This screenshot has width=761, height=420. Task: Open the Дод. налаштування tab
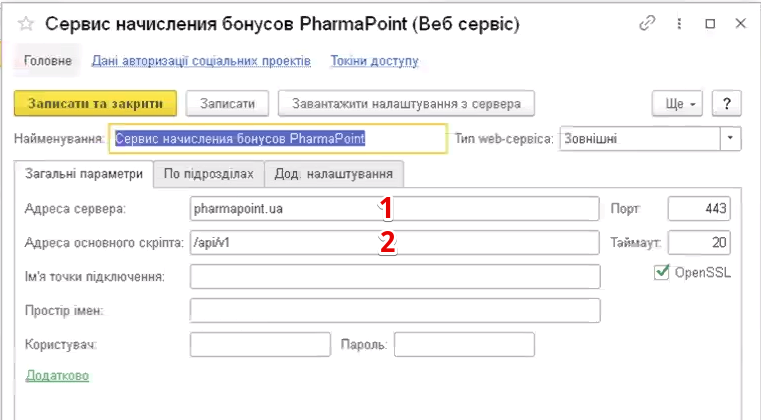coord(334,174)
